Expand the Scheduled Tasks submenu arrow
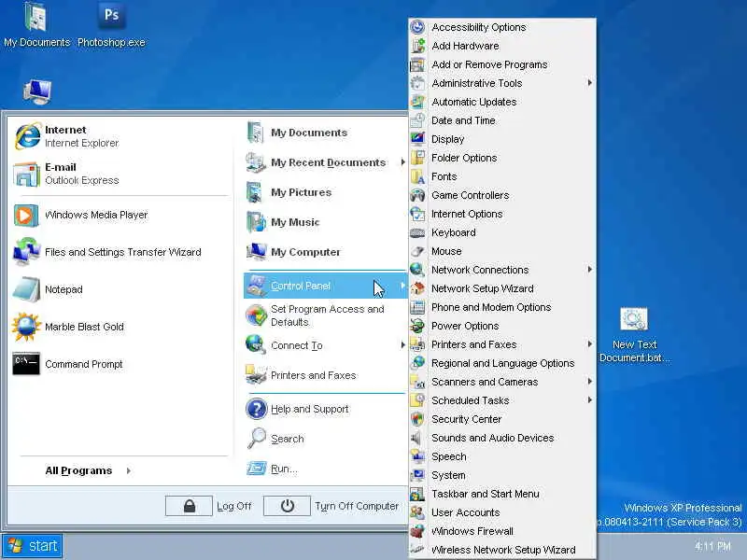Image resolution: width=747 pixels, height=560 pixels. coord(590,400)
